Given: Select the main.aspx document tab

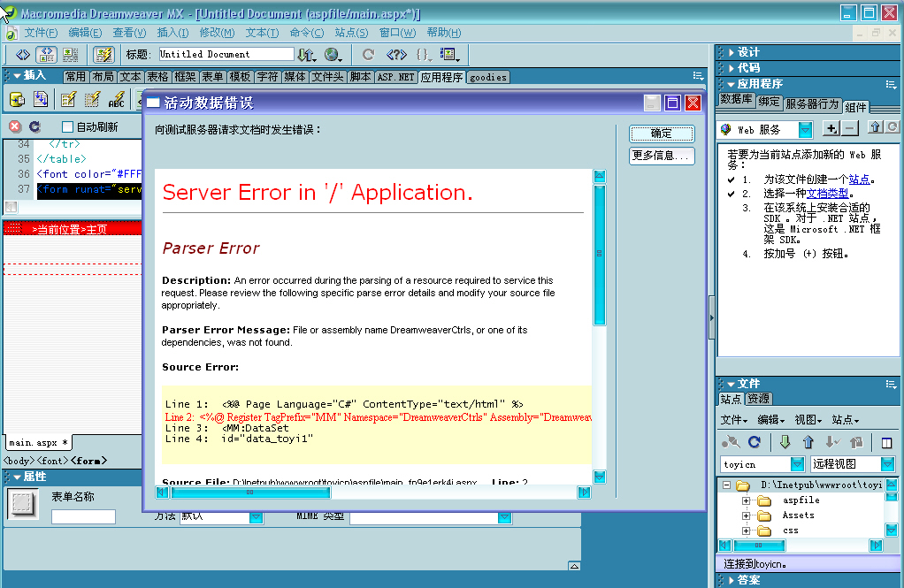Looking at the screenshot, I should point(38,443).
